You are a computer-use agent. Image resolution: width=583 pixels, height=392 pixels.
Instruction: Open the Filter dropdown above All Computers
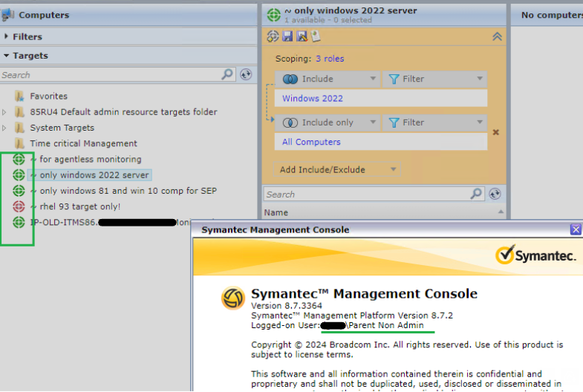(434, 122)
